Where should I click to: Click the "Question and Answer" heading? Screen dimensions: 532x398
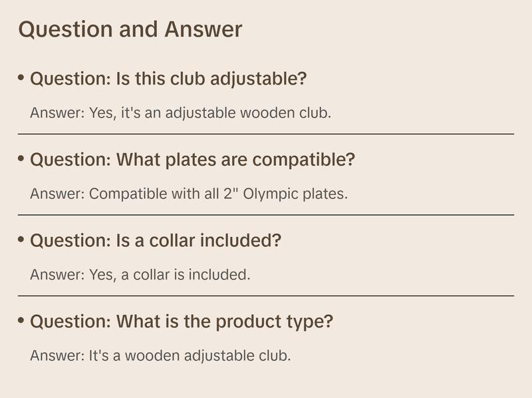pos(130,29)
